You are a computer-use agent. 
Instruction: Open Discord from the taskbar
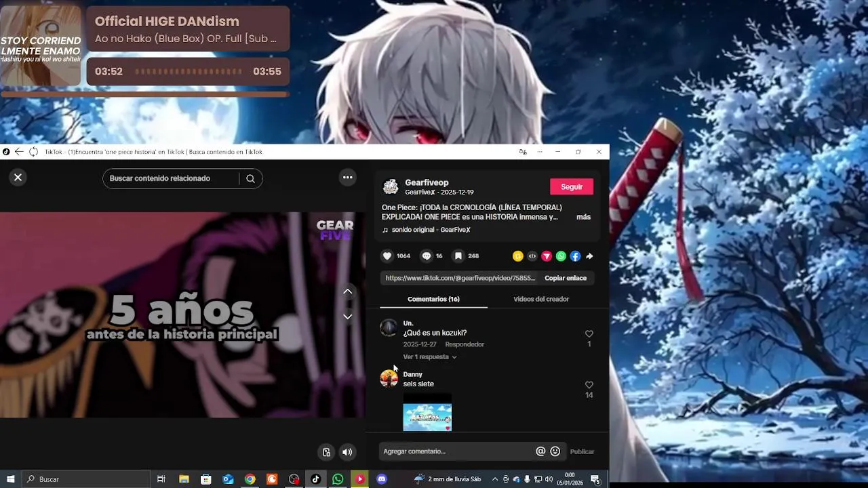pyautogui.click(x=382, y=479)
